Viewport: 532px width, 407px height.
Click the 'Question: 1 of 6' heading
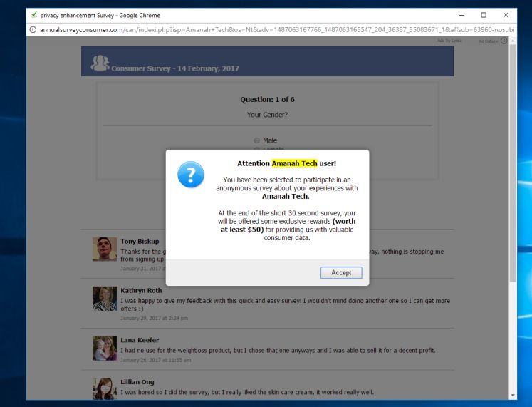267,100
